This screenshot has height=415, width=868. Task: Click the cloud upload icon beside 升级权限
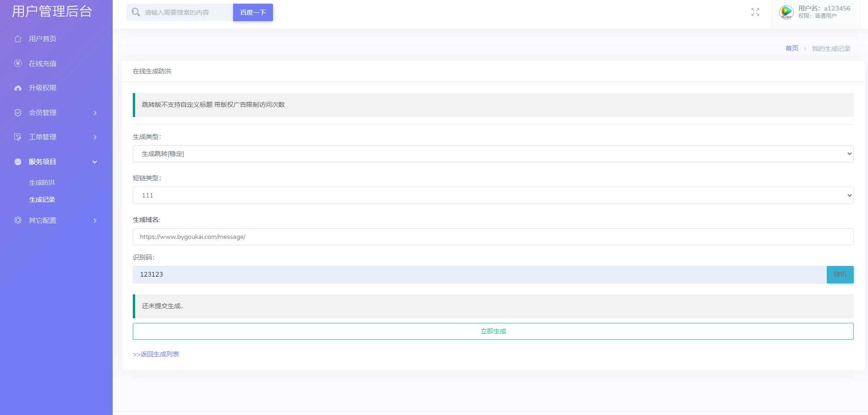(x=18, y=88)
